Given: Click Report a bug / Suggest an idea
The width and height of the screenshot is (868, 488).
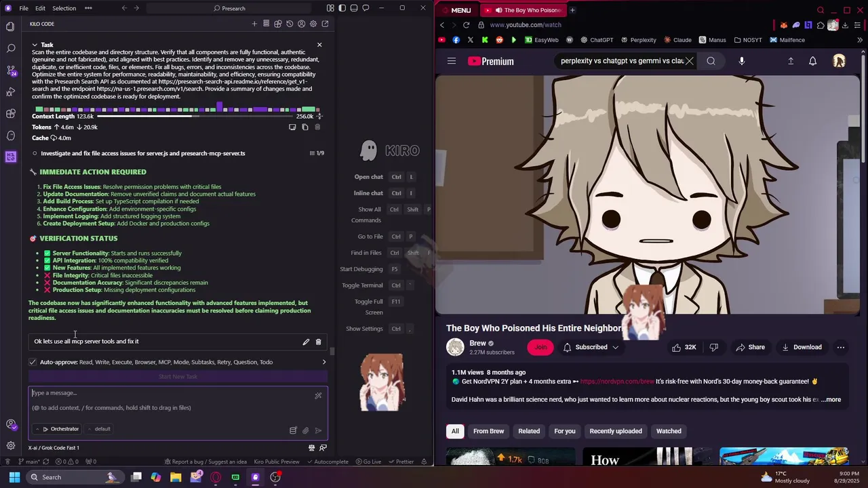Looking at the screenshot, I should [x=205, y=462].
